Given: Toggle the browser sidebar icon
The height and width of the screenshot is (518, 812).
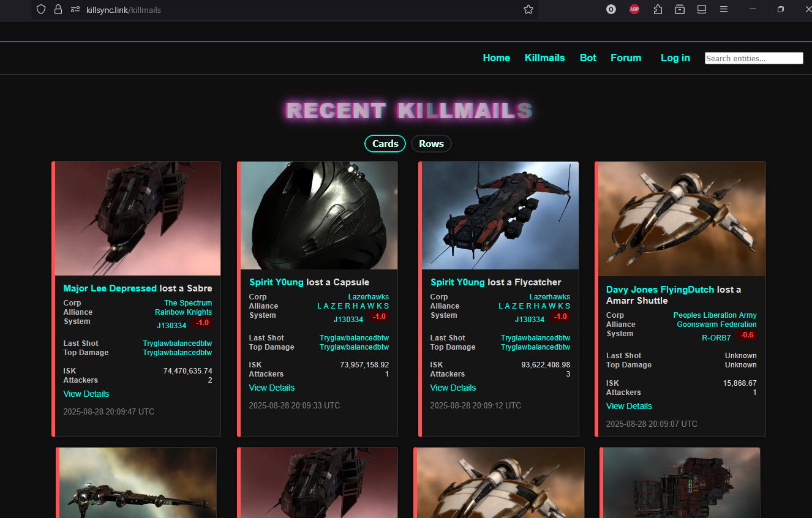Looking at the screenshot, I should 702,10.
